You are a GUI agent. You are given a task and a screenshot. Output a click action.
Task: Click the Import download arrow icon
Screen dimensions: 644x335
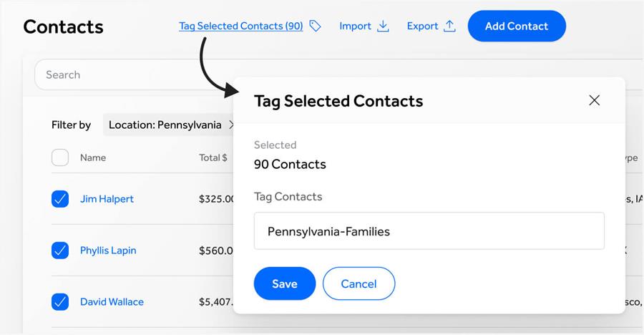(x=383, y=26)
